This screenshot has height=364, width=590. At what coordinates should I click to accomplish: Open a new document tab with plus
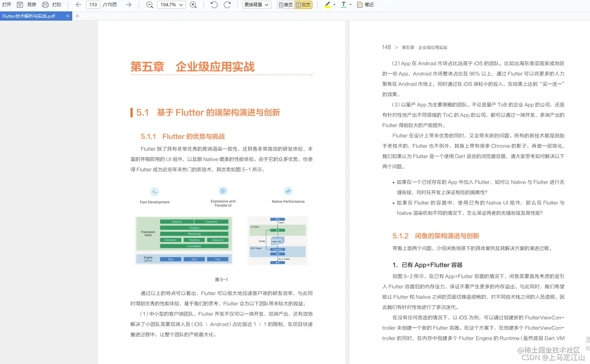click(77, 16)
